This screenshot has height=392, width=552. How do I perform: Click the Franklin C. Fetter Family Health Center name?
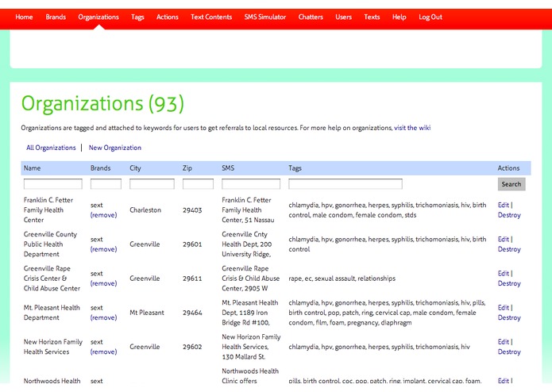(48, 210)
